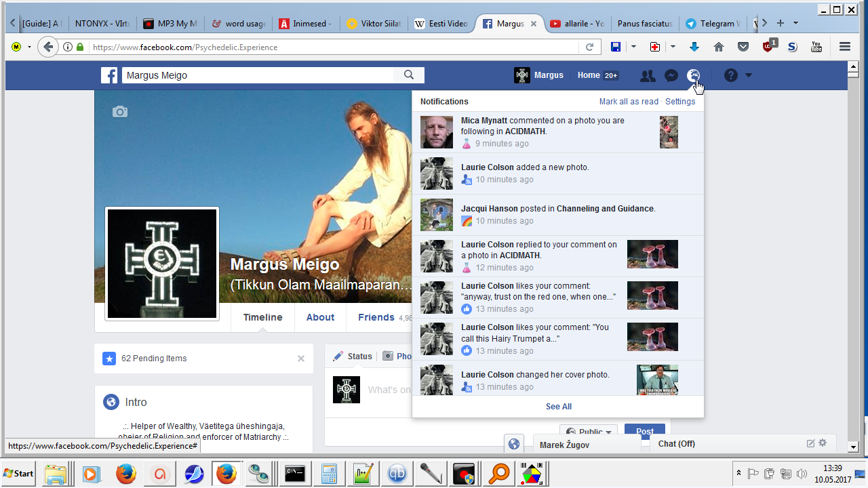Image resolution: width=868 pixels, height=488 pixels.
Task: Show hidden system tray icons
Action: click(738, 472)
